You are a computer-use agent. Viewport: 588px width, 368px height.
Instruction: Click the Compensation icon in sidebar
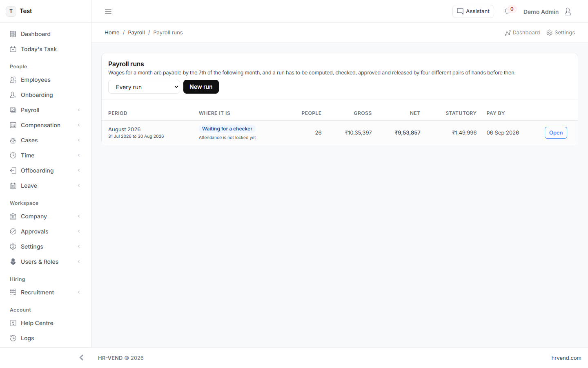(13, 125)
